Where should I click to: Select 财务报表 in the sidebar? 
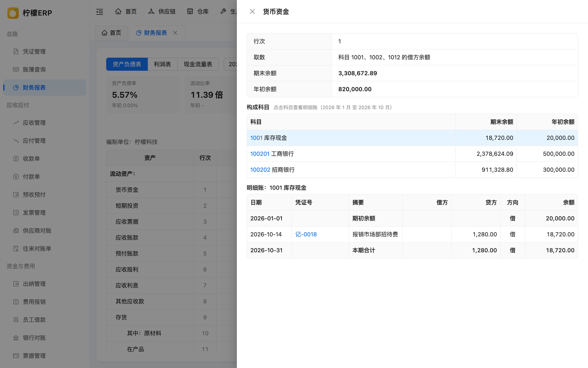point(45,87)
